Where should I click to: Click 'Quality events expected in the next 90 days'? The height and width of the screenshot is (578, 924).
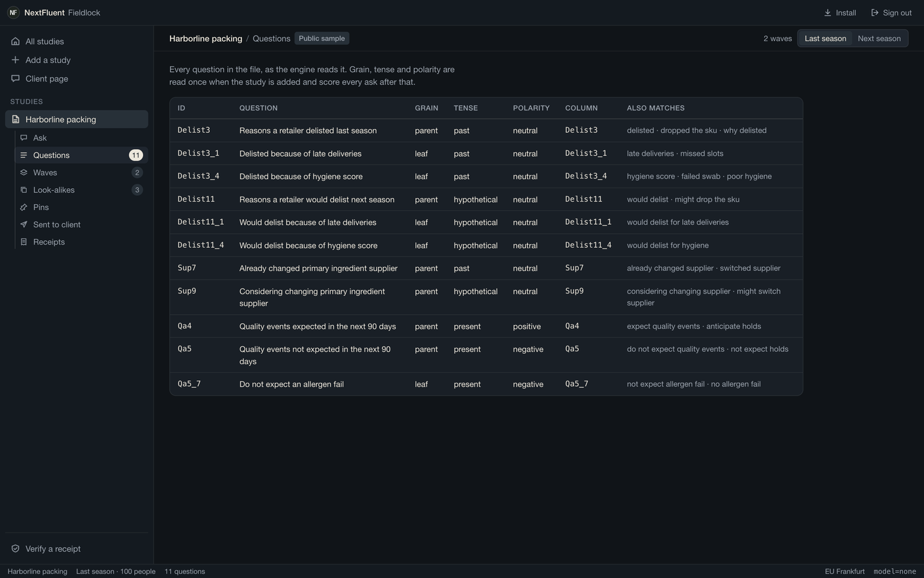click(318, 326)
